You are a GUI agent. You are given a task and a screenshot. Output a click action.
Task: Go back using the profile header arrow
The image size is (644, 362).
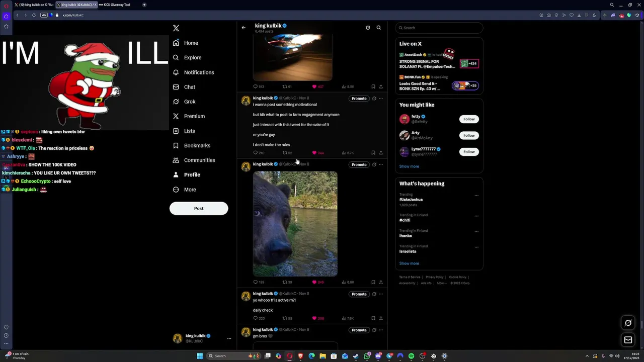click(244, 28)
